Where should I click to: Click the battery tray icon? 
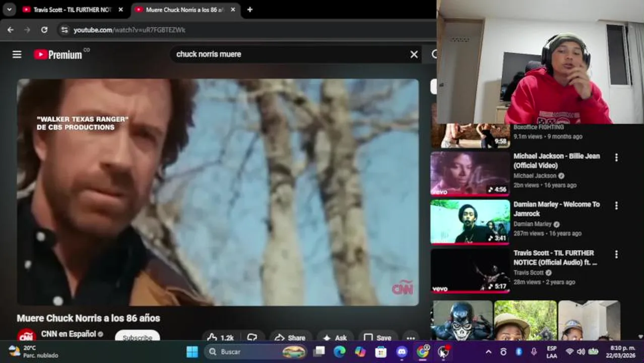click(x=594, y=351)
